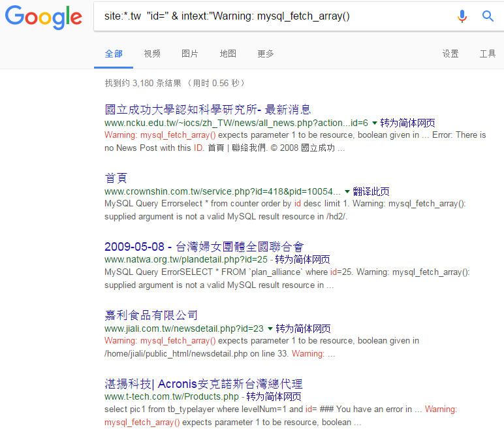Click 转为简体网页 for ncku.edu.tw result
This screenshot has height=431, width=504.
pyautogui.click(x=407, y=123)
